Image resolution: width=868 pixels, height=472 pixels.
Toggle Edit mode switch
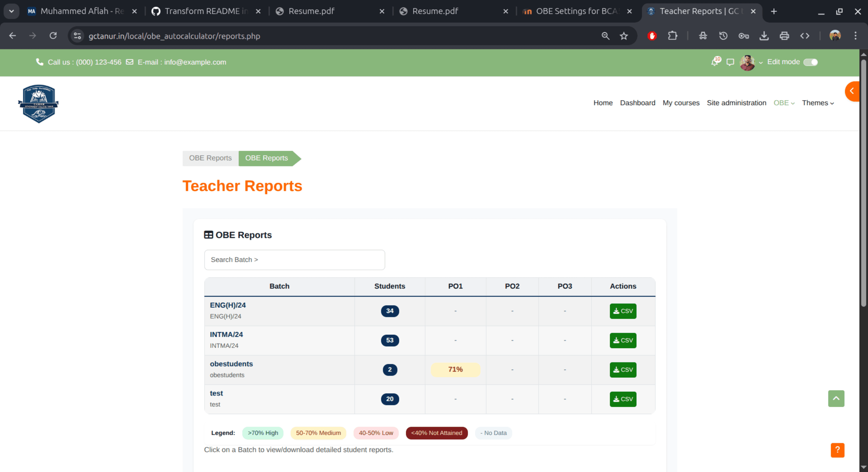pos(810,62)
